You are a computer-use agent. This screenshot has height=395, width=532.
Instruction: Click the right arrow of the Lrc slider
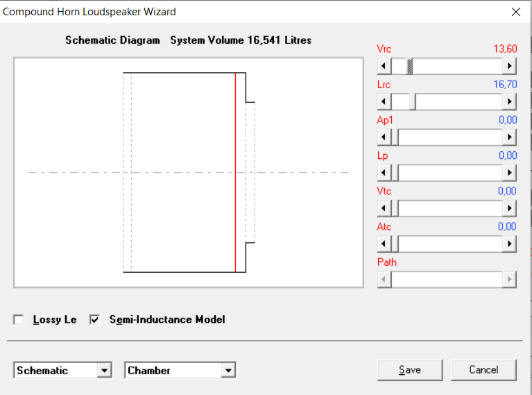tap(509, 101)
